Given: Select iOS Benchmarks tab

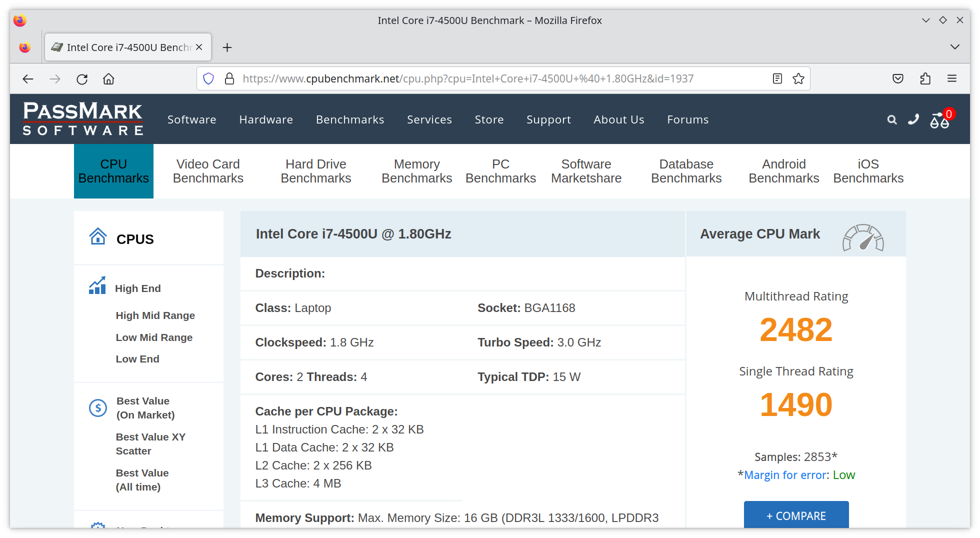Looking at the screenshot, I should pos(868,171).
